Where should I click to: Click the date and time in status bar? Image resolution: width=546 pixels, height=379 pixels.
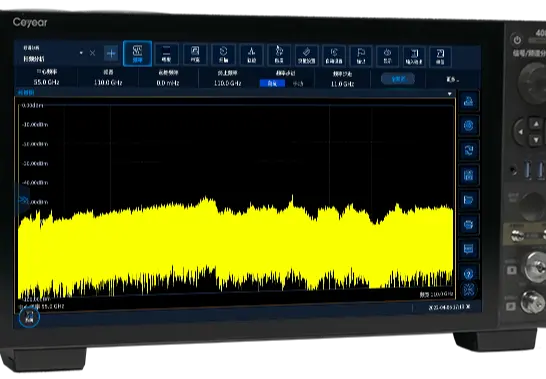point(449,307)
